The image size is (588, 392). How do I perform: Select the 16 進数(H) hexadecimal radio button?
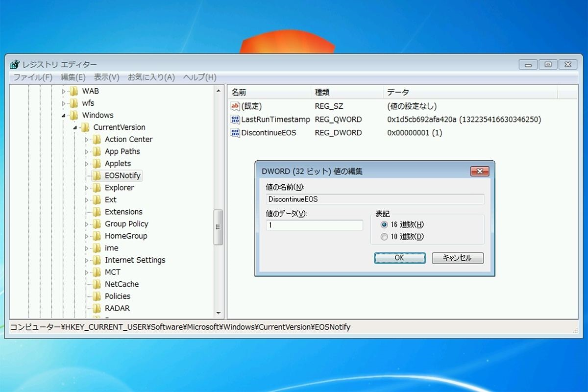point(384,224)
